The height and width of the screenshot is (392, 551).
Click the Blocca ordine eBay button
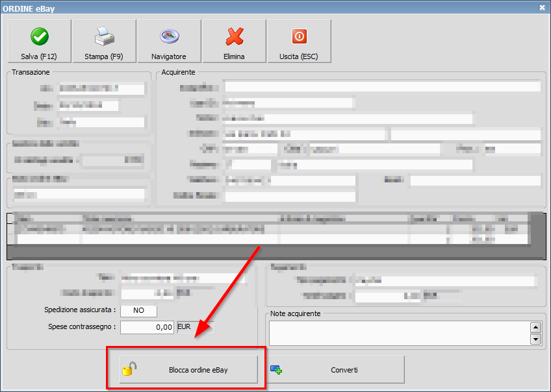[188, 370]
